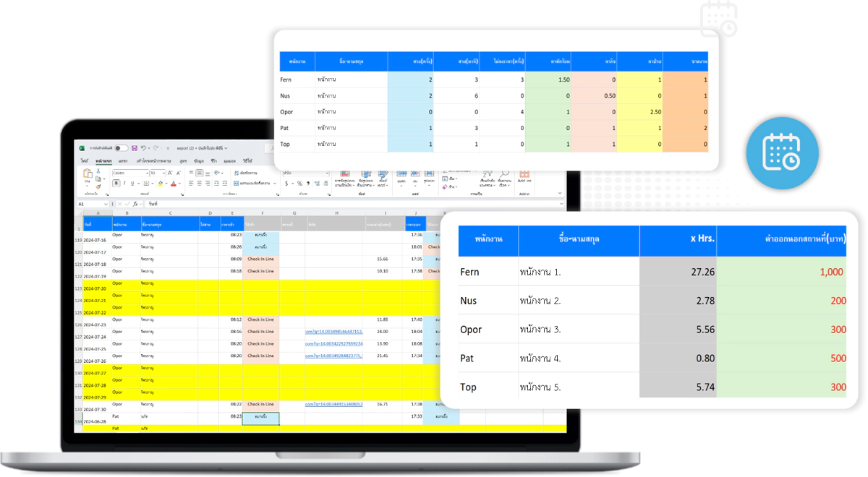Image resolution: width=868 pixels, height=477 pixels.
Task: Click the yellow Fill Color bucket
Action: [161, 184]
